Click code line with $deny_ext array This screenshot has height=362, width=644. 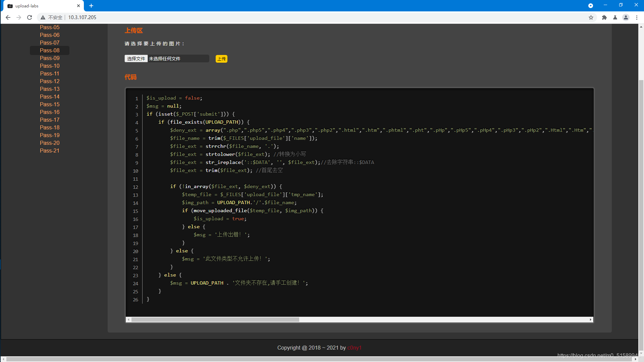[x=381, y=130]
